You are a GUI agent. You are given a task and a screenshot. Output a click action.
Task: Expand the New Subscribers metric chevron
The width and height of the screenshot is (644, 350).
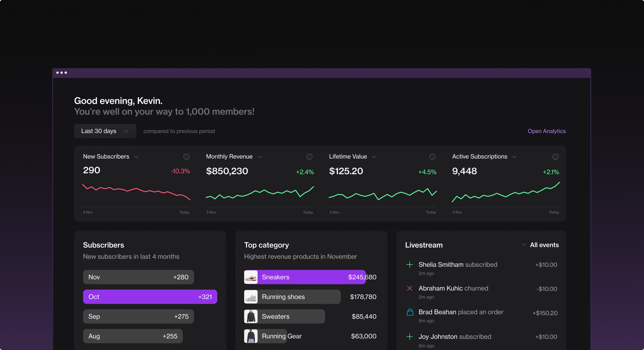136,157
